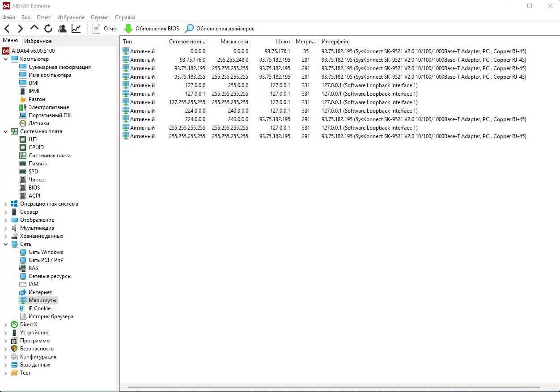Image resolution: width=560 pixels, height=392 pixels.
Task: Sort by the Шлюз column header
Action: (x=272, y=42)
